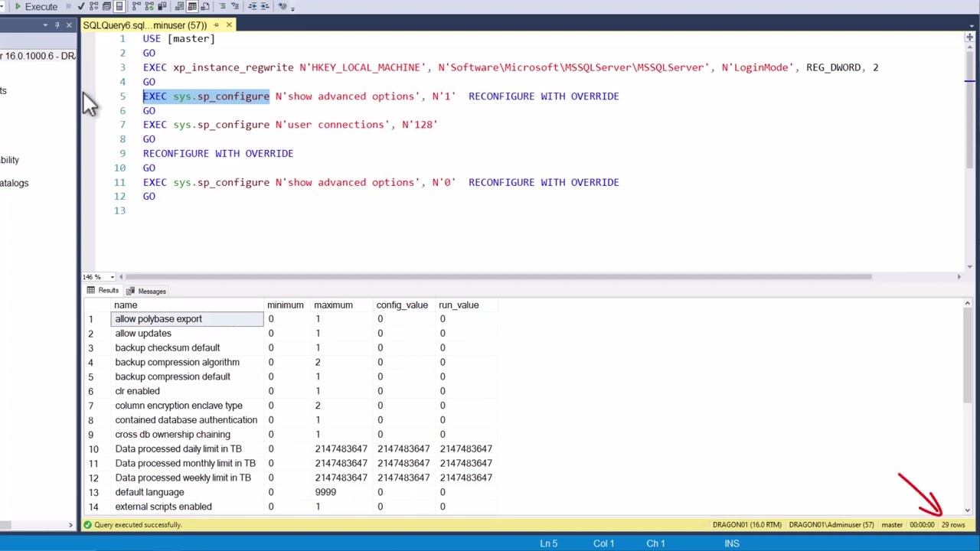Screen dimensions: 980x551
Task: Click the Execute query button
Action: pos(36,6)
